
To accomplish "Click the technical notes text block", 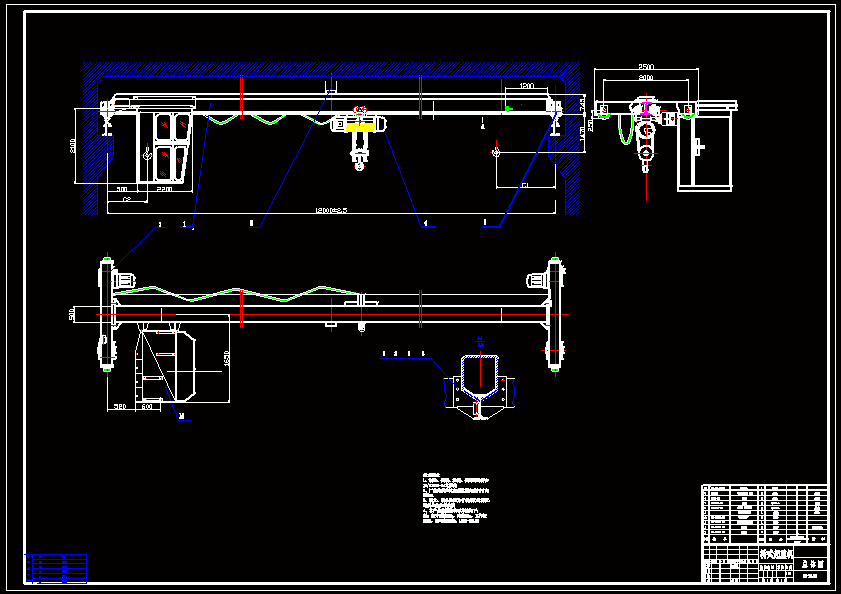I will [456, 498].
